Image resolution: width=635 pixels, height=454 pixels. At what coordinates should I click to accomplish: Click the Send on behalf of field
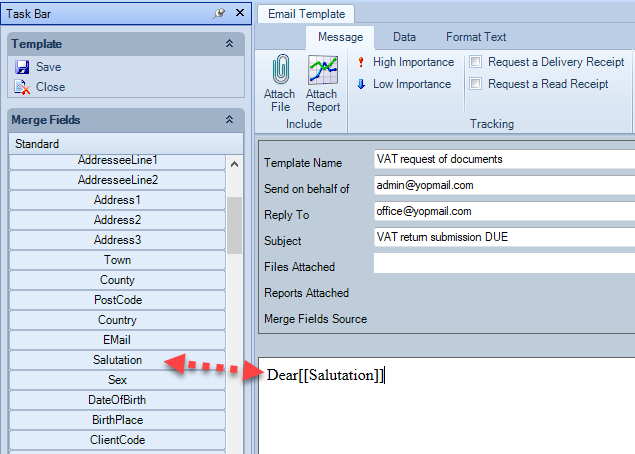[x=504, y=185]
